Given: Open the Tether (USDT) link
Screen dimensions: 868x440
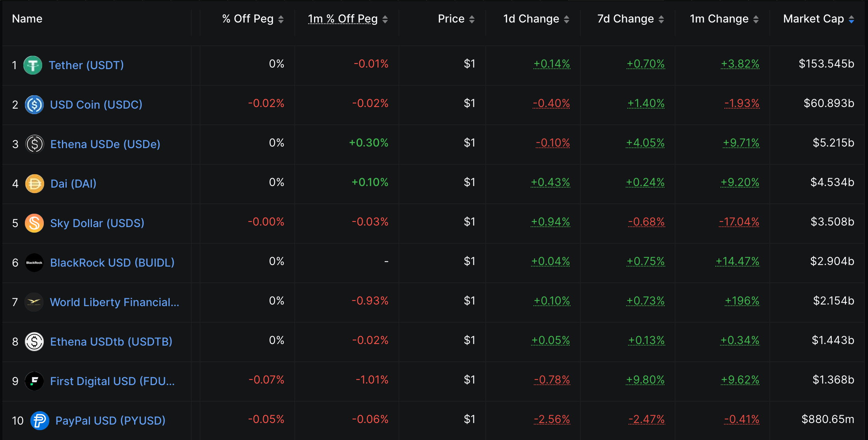Looking at the screenshot, I should click(x=86, y=65).
